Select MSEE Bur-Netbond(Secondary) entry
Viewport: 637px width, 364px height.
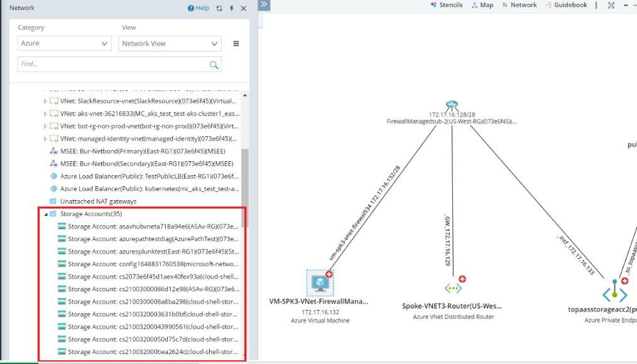click(x=146, y=164)
